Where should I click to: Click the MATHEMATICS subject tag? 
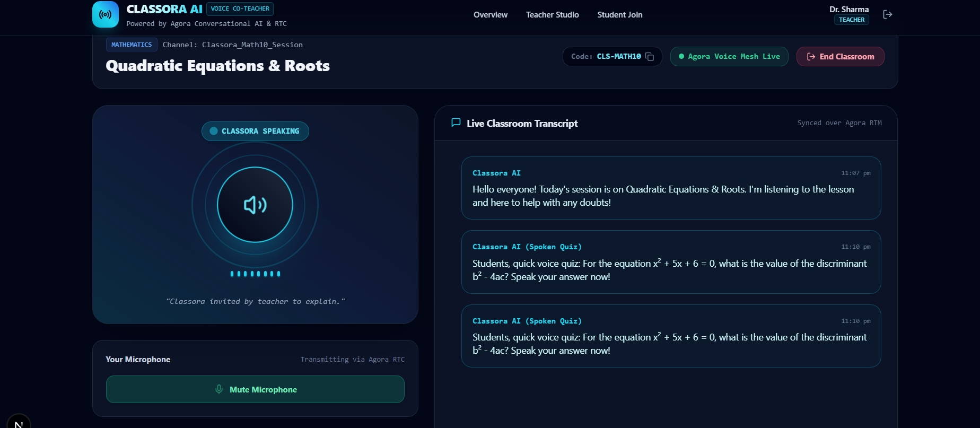(132, 45)
